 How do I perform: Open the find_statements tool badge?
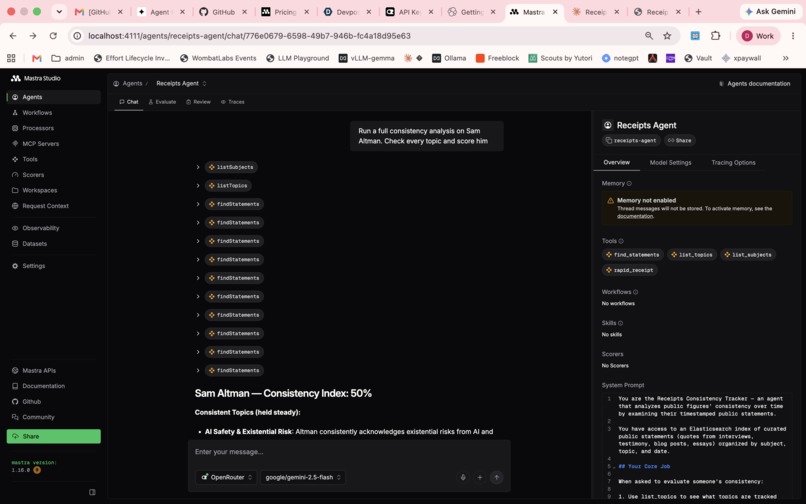click(x=632, y=255)
